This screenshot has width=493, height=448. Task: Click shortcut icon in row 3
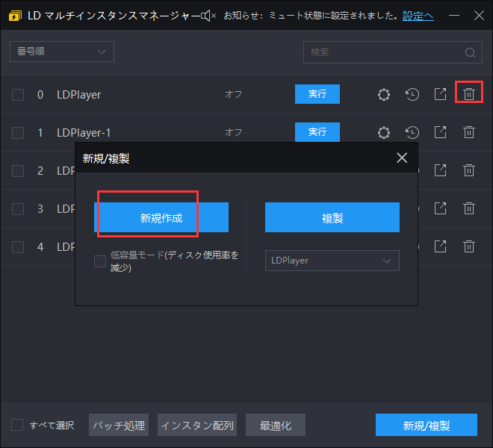tap(440, 208)
